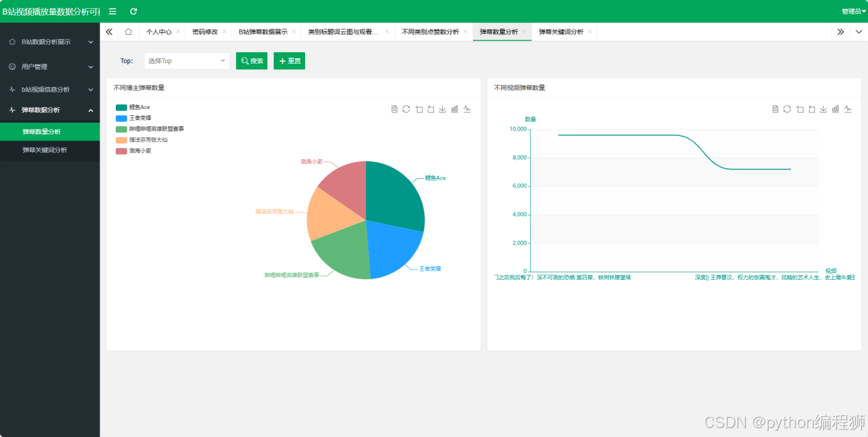The width and height of the screenshot is (868, 437).
Task: Click the green 重置 button
Action: coord(289,61)
